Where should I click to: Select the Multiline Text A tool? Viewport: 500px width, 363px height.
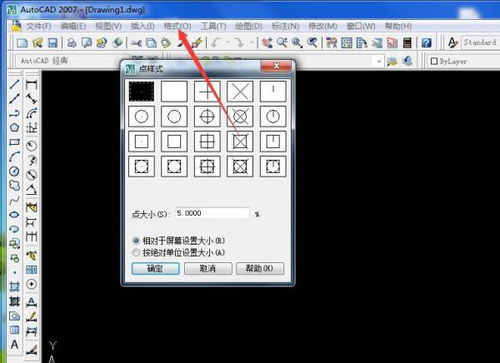(x=14, y=345)
